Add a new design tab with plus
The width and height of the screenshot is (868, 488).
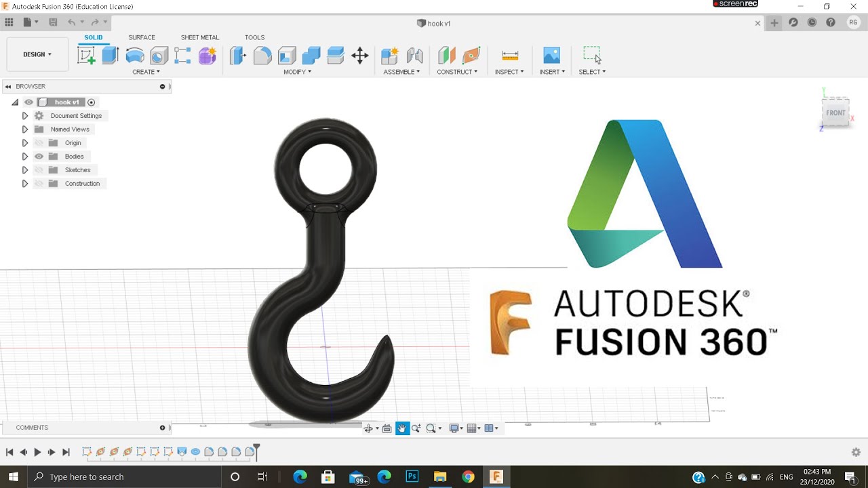tap(774, 22)
